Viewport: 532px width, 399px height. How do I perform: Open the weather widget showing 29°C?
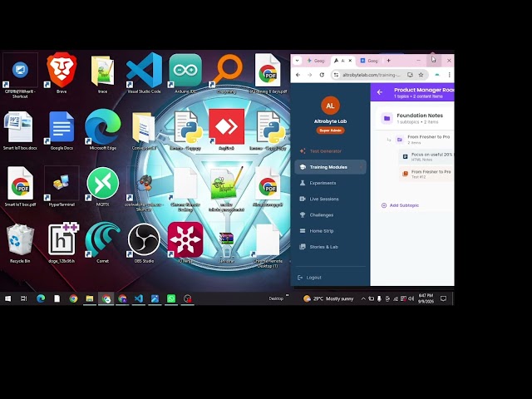(328, 298)
